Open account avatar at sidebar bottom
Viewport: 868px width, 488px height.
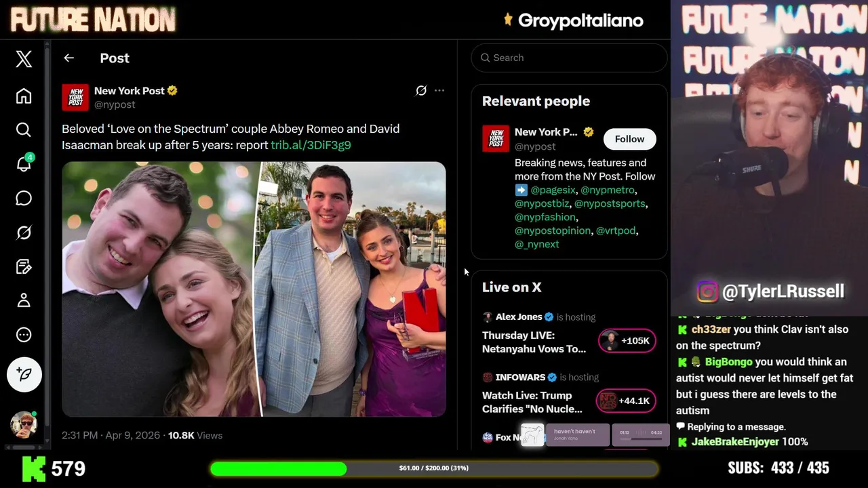click(x=24, y=424)
